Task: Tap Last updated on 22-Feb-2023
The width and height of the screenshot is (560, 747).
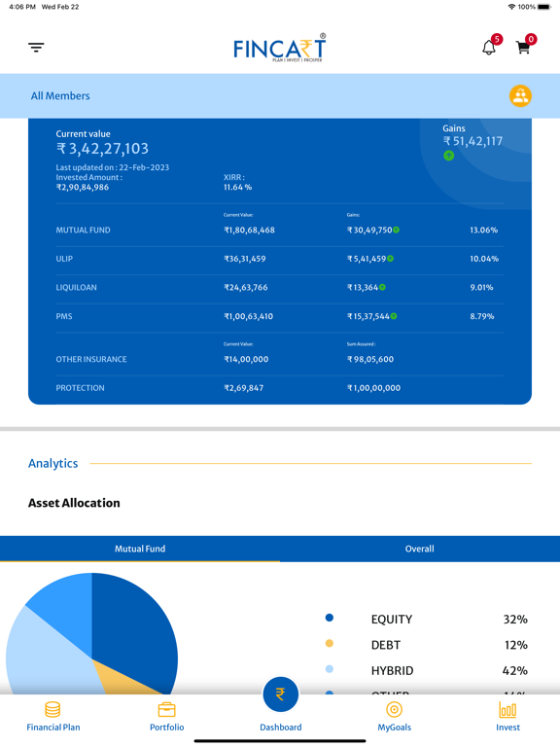Action: 113,167
